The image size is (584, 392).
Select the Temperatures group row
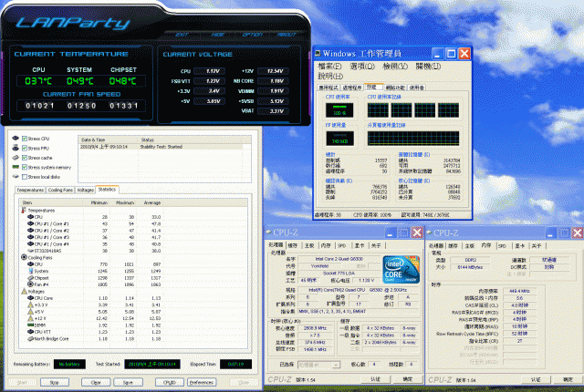(132, 211)
